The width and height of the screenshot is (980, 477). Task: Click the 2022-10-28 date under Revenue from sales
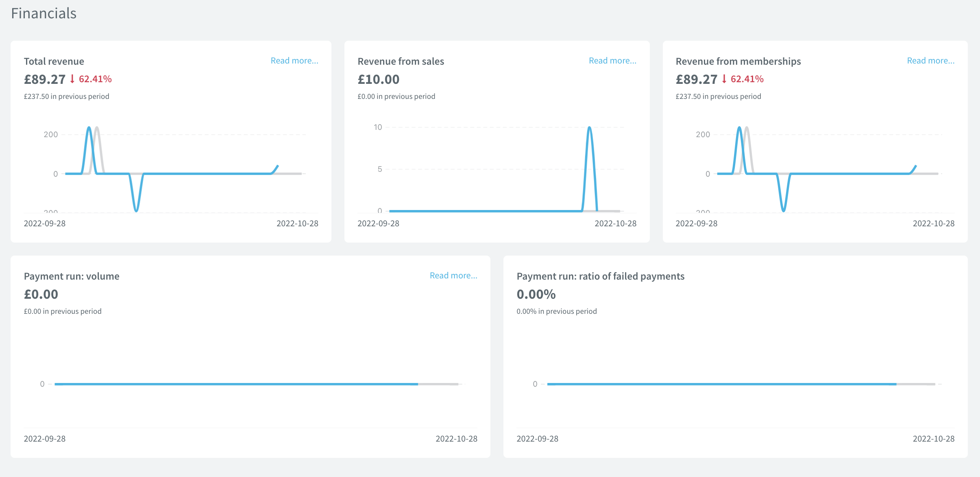(615, 223)
